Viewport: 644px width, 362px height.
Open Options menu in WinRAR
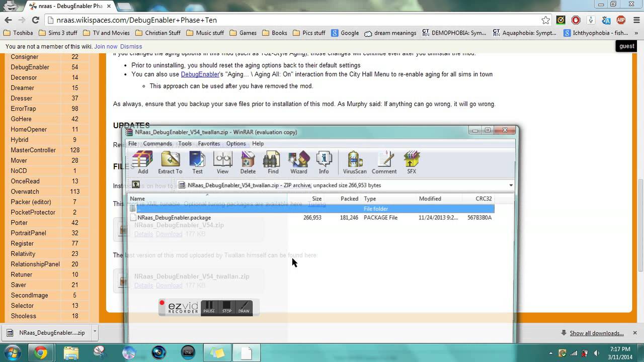(x=236, y=144)
